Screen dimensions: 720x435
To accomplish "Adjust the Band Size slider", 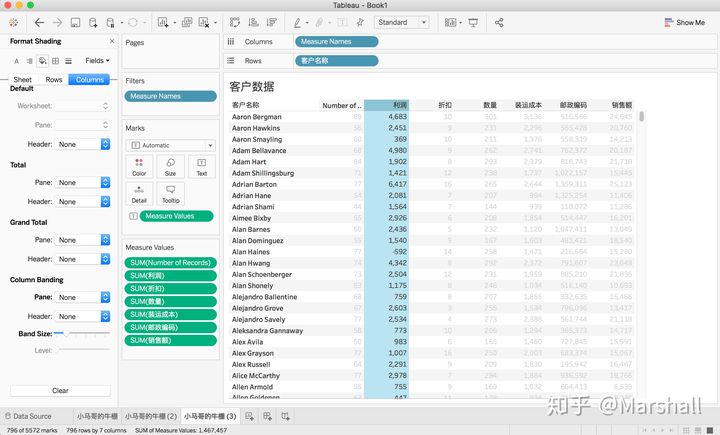I will click(x=67, y=333).
